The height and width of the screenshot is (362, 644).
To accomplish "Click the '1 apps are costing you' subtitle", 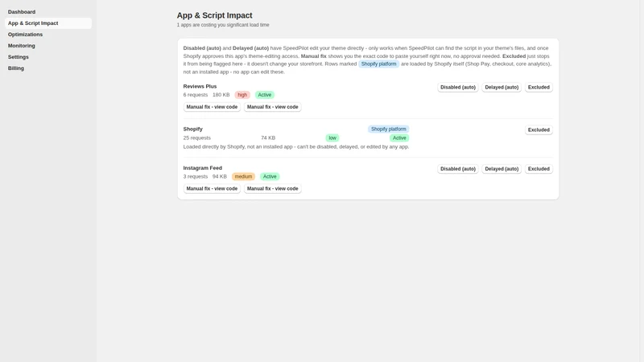I will pos(223,25).
